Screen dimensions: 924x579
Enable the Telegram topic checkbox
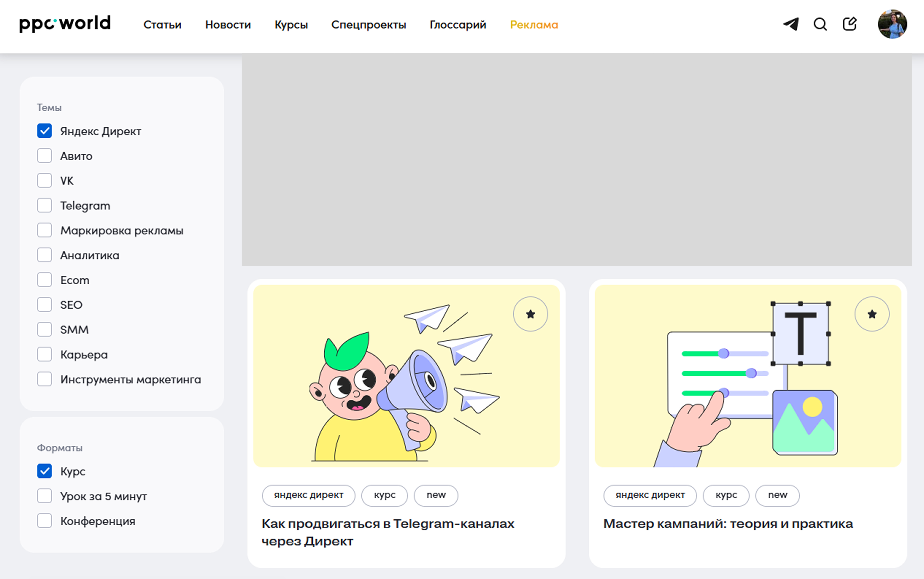coord(44,205)
